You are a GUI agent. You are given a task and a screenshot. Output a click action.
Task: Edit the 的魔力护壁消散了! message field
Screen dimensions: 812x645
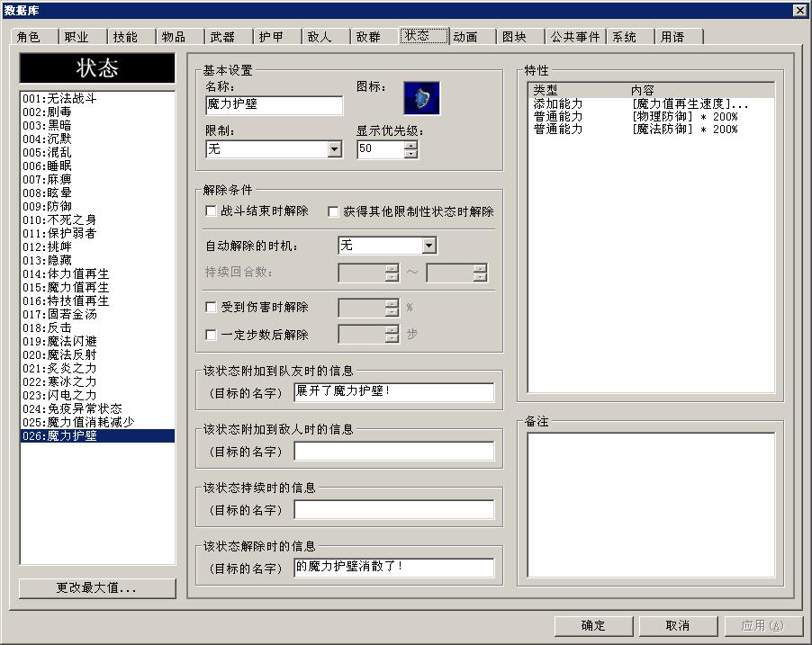pyautogui.click(x=393, y=568)
